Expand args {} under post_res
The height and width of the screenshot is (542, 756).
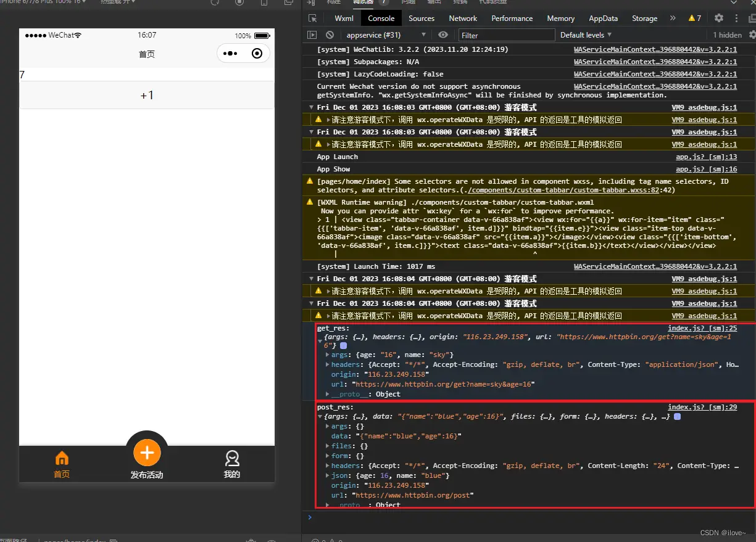coord(327,426)
